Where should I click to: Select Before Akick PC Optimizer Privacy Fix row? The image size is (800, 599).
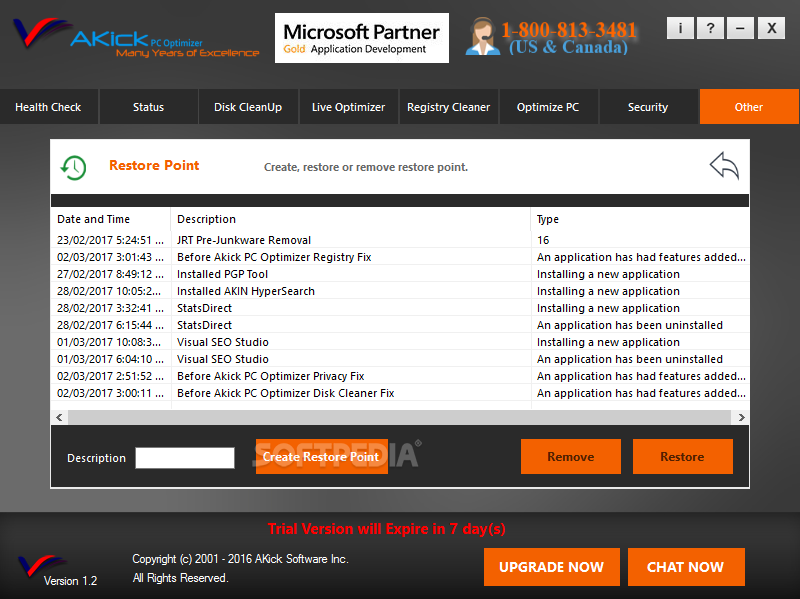pyautogui.click(x=399, y=376)
